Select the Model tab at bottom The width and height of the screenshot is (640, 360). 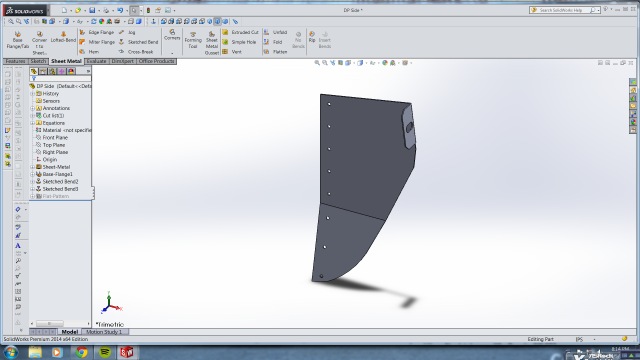point(69,332)
